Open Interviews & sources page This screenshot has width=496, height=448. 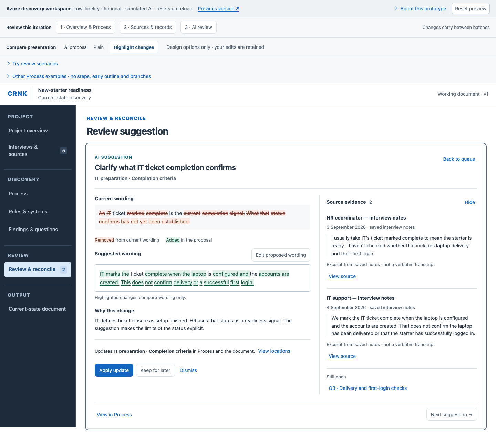(38, 150)
